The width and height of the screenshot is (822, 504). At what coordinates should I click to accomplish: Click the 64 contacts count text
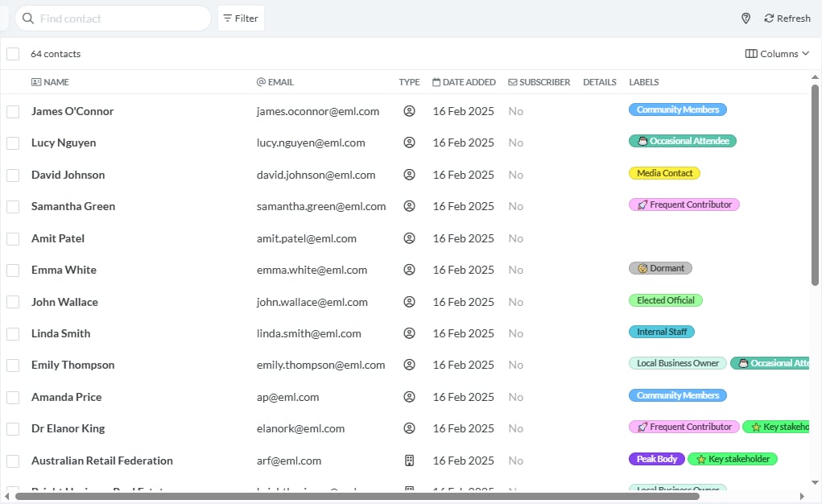[x=56, y=54]
